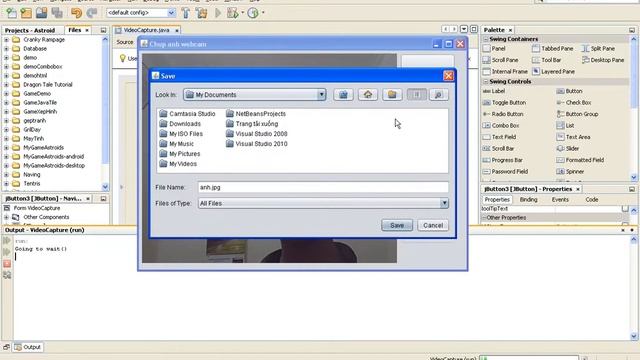Click the green Run Project icon
Viewport: 640px width, 360px height.
click(x=218, y=13)
